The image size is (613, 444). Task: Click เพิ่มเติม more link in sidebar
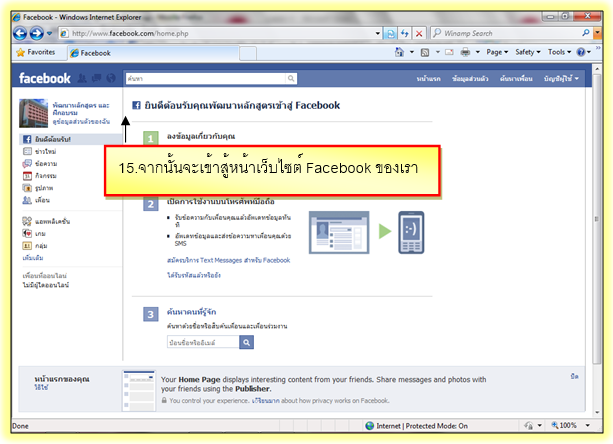click(x=33, y=258)
